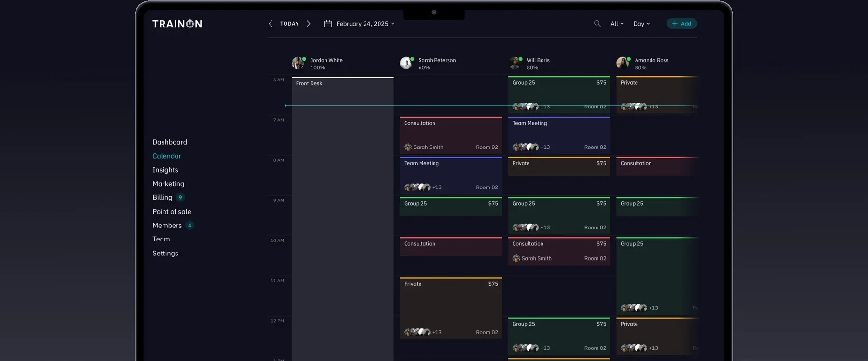
Task: Click attendee avatars in Amanda Ross's 6 AM Private
Action: (634, 107)
